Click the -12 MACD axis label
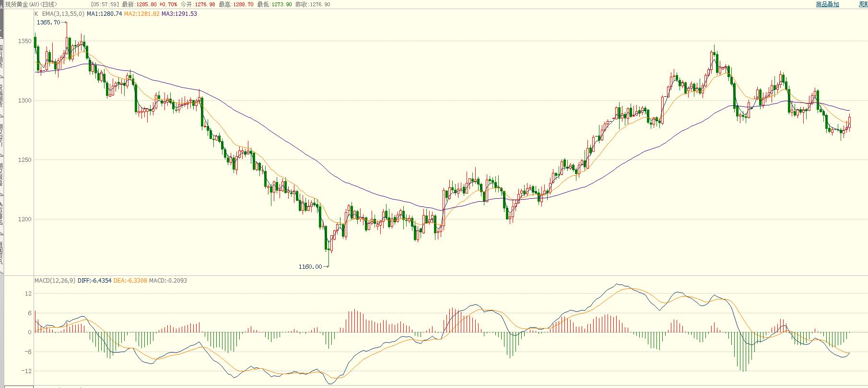The width and height of the screenshot is (868, 388). click(x=27, y=371)
